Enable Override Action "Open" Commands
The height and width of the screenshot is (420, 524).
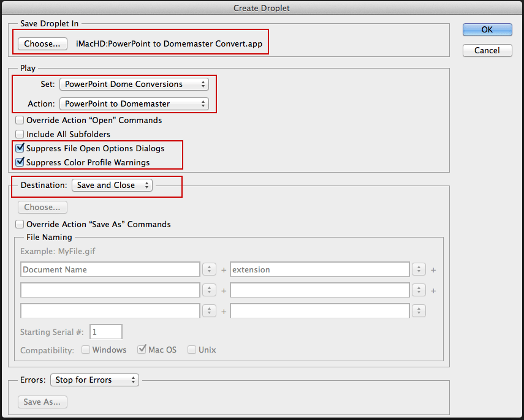point(20,120)
